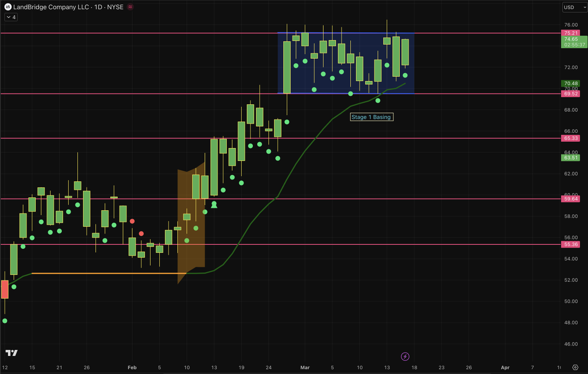
Task: Click the red candle at far left
Action: [5, 289]
